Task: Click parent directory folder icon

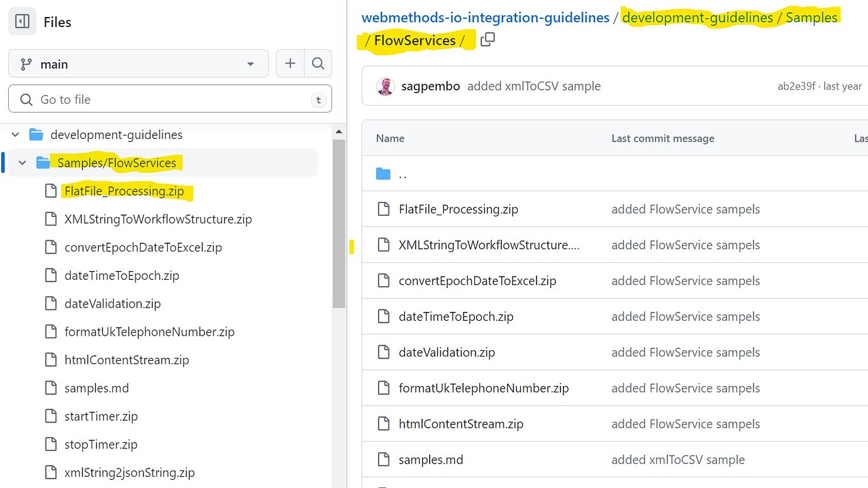Action: pyautogui.click(x=383, y=174)
